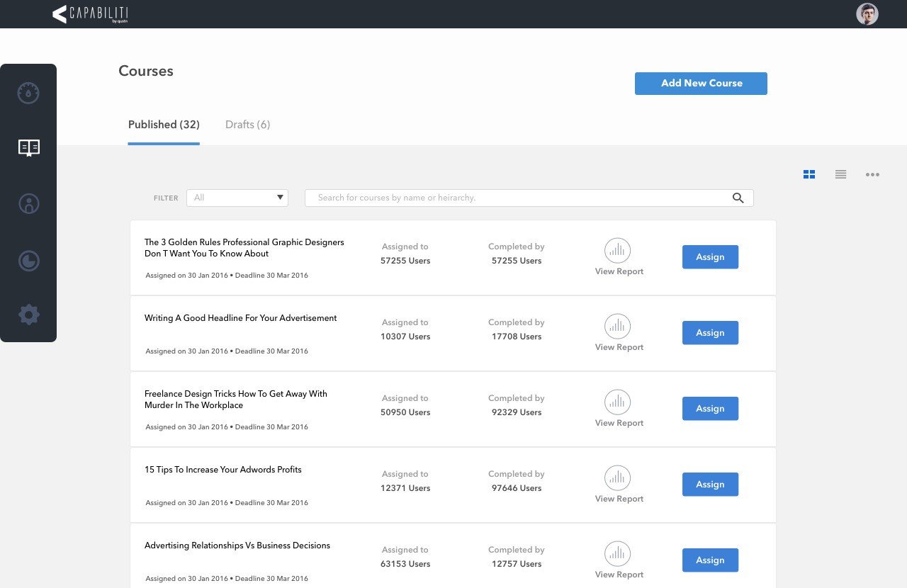907x588 pixels.
Task: Click the 17708 Users completed count
Action: point(517,337)
